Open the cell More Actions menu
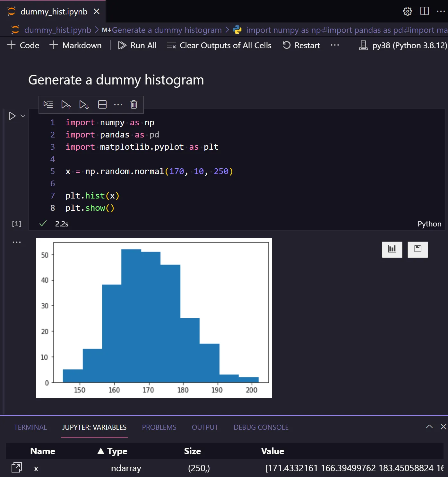 (x=118, y=104)
